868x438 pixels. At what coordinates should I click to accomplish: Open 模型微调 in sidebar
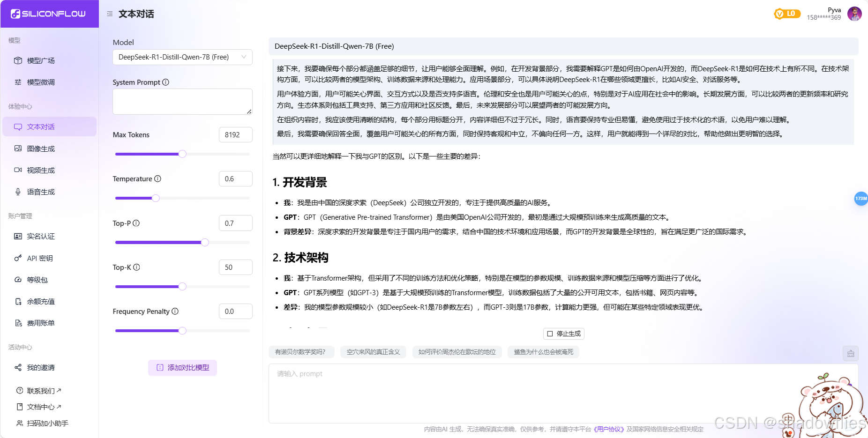(x=49, y=82)
